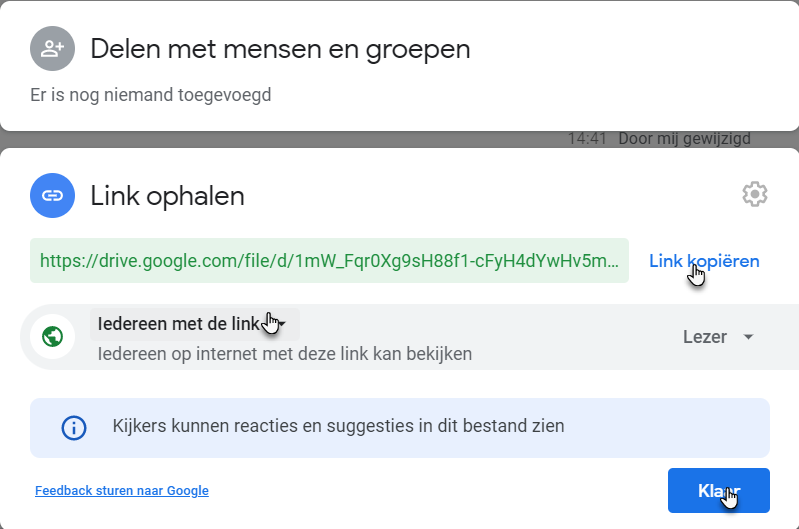Select the green drive.google.com URL field

[329, 260]
